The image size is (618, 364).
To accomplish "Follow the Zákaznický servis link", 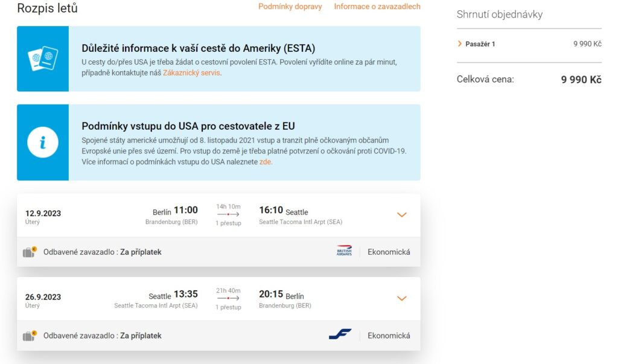I will tap(191, 73).
